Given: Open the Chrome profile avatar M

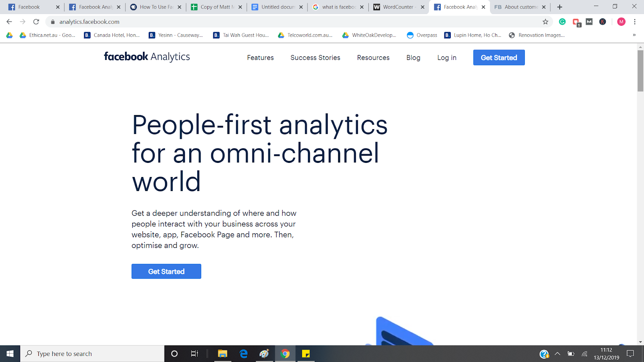Looking at the screenshot, I should [x=621, y=22].
